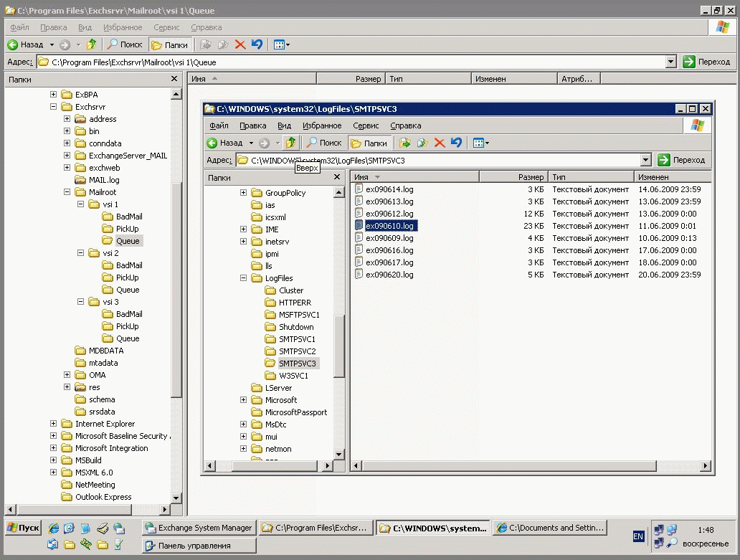The height and width of the screenshot is (560, 740).
Task: Click the Пуск Start button
Action: click(x=23, y=528)
